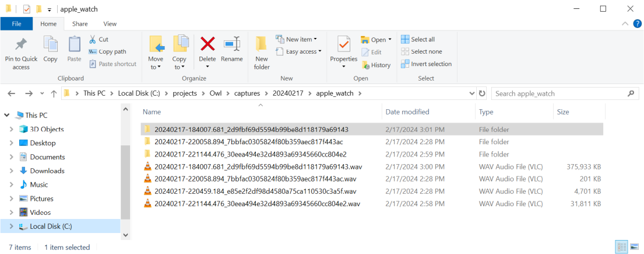Switch to Details view icon

click(x=621, y=247)
